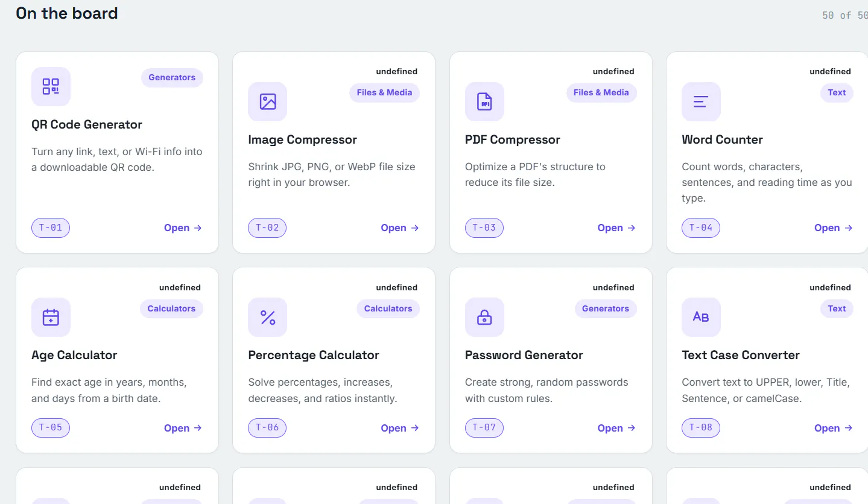This screenshot has height=504, width=868.
Task: Click the T-07 badge
Action: tap(484, 427)
